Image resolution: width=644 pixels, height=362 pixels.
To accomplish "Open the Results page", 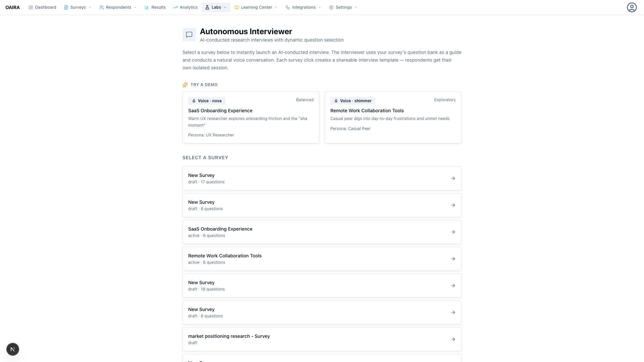I will (155, 7).
